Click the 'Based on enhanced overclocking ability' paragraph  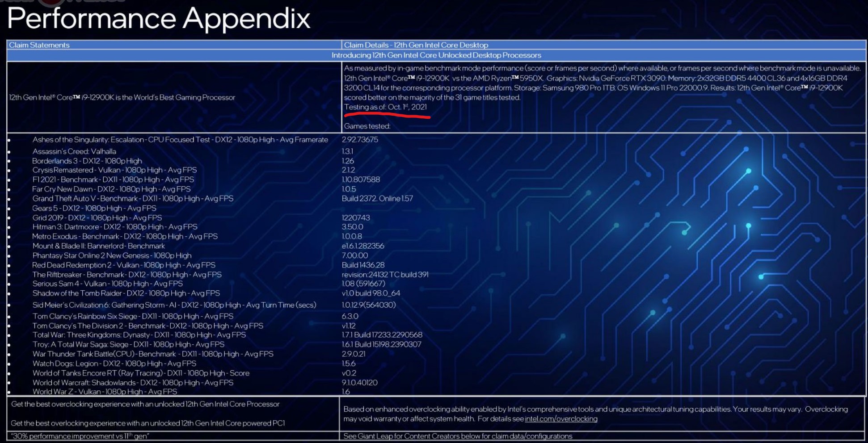[595, 414]
